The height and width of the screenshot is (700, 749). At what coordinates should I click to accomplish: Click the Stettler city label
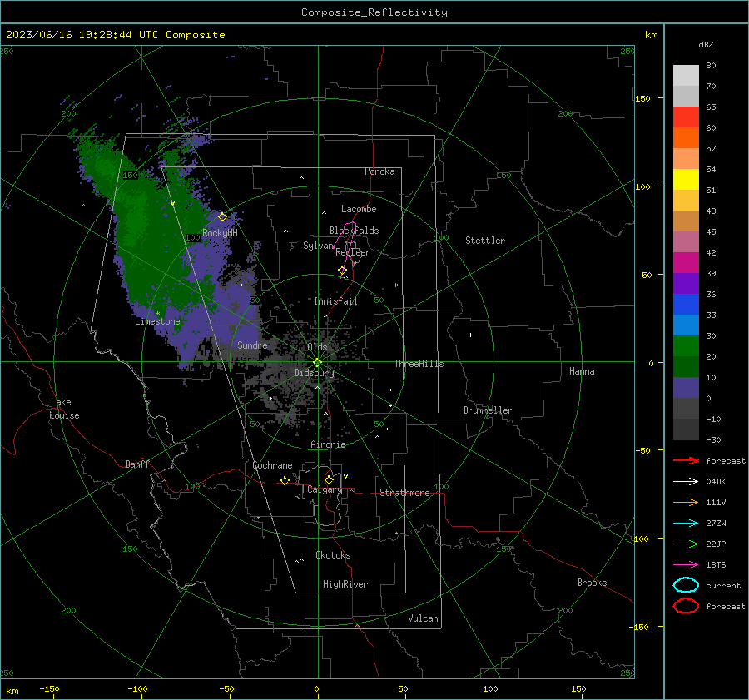pos(485,241)
